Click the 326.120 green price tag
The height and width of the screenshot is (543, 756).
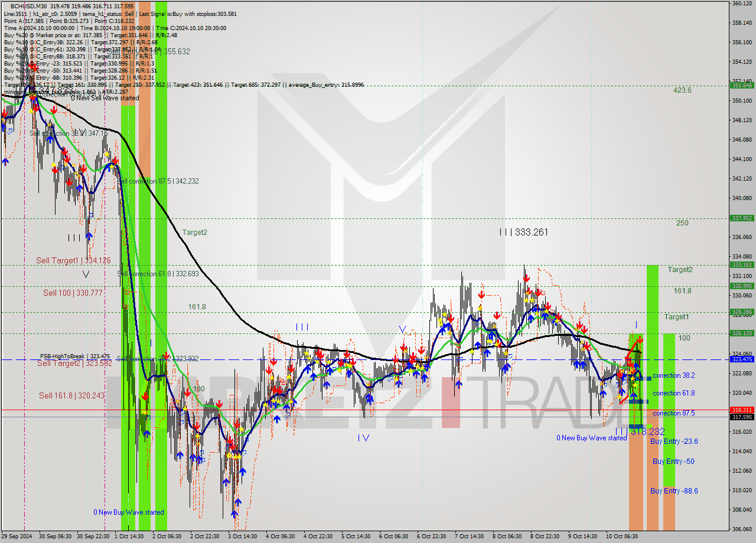(742, 333)
